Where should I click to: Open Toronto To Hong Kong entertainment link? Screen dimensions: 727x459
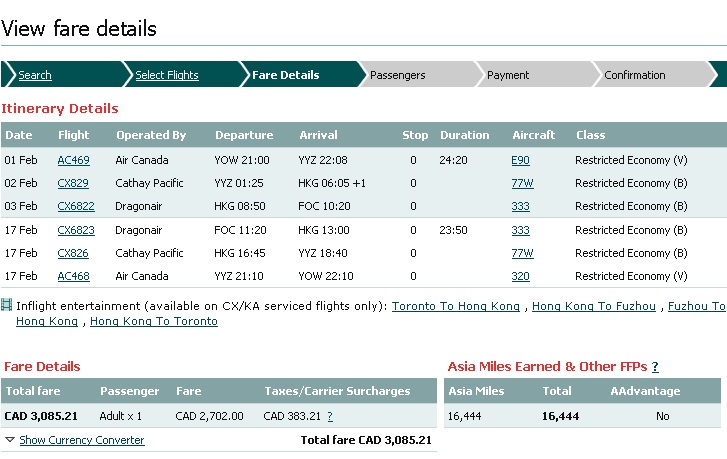point(455,307)
